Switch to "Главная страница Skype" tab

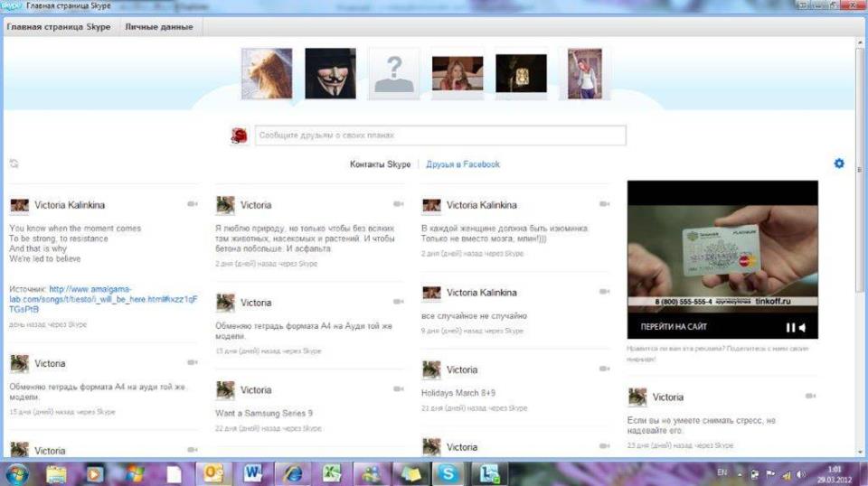[59, 26]
